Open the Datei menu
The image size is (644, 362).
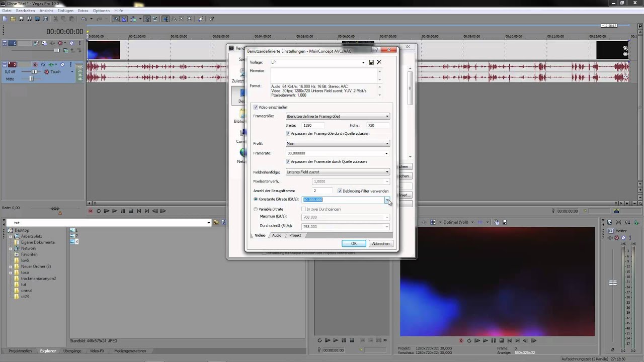coord(7,11)
